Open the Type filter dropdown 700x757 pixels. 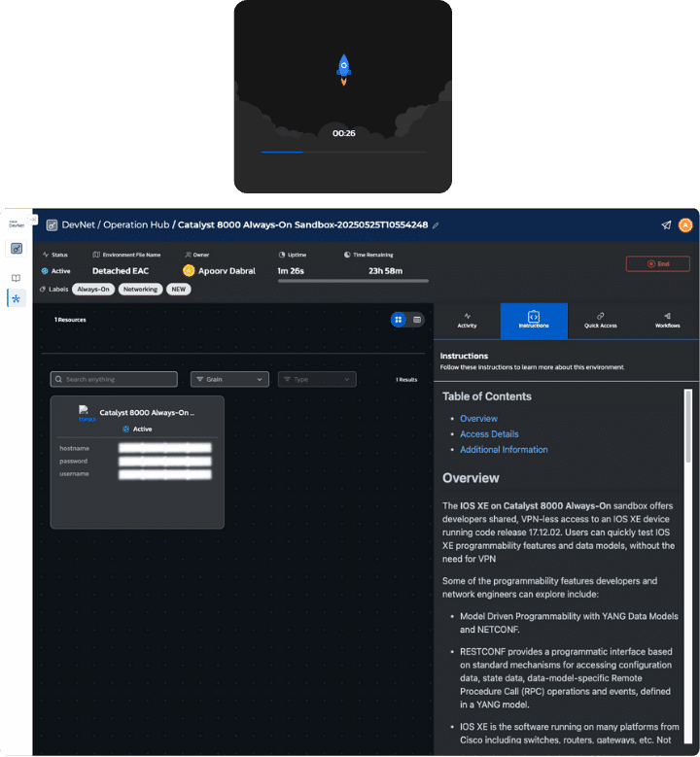tap(317, 379)
